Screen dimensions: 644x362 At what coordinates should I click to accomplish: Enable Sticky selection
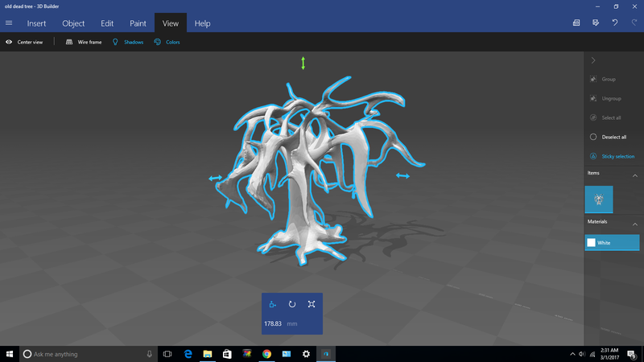pos(612,156)
